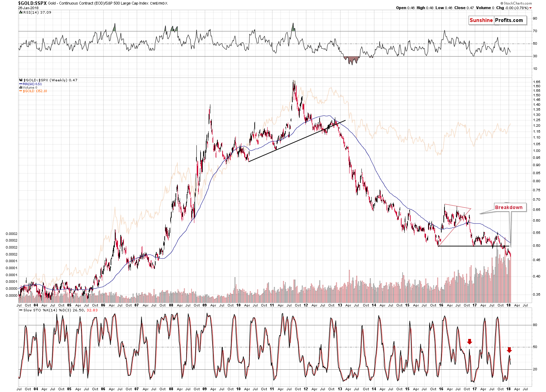The height and width of the screenshot is (392, 546).
Task: Click the 0.35 price axis label
Action: (x=537, y=295)
